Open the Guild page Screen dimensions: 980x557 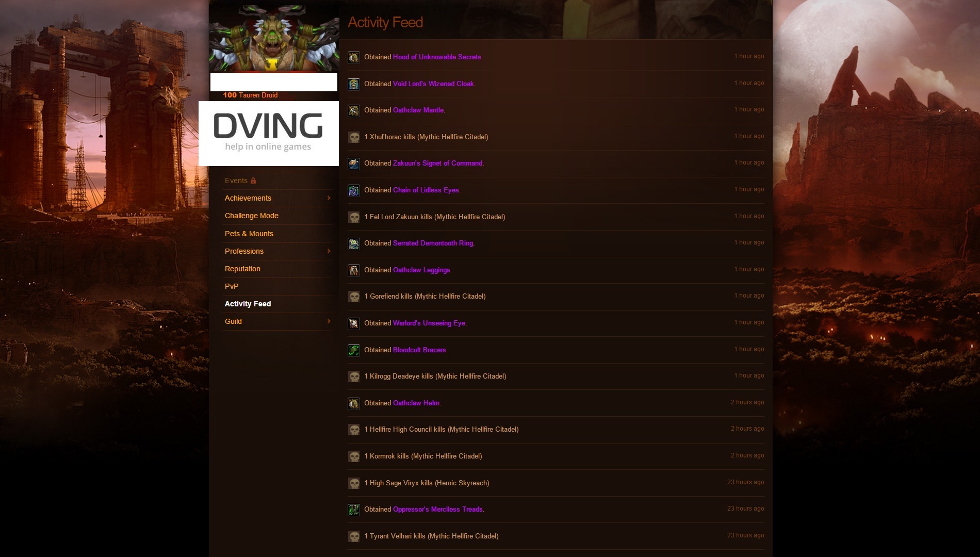[233, 321]
